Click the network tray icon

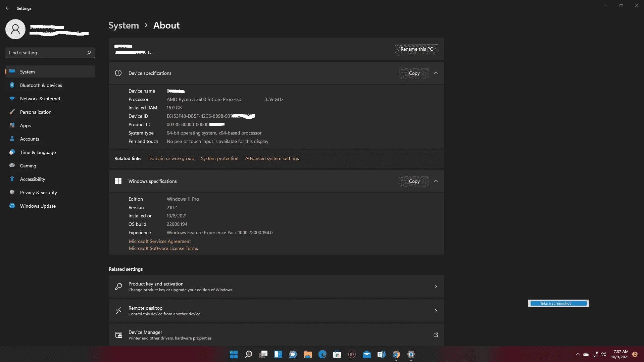(x=595, y=354)
